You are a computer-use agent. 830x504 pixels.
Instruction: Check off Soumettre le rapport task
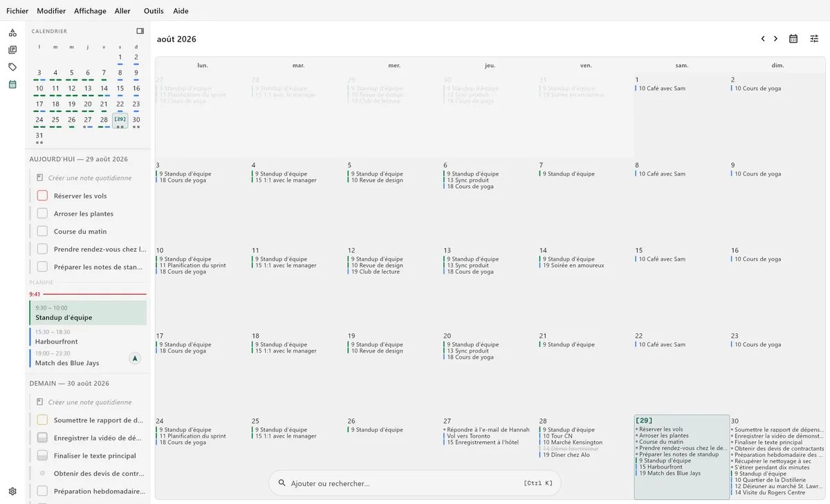(x=42, y=420)
